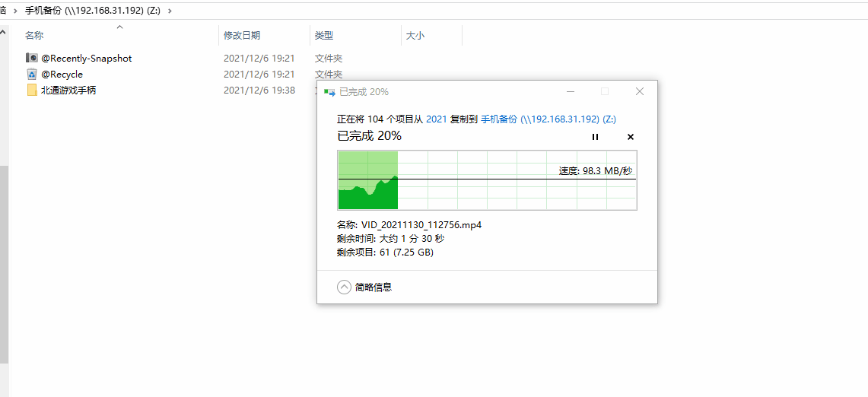Minimize the copy progress dialog
The image size is (868, 397).
coord(570,91)
